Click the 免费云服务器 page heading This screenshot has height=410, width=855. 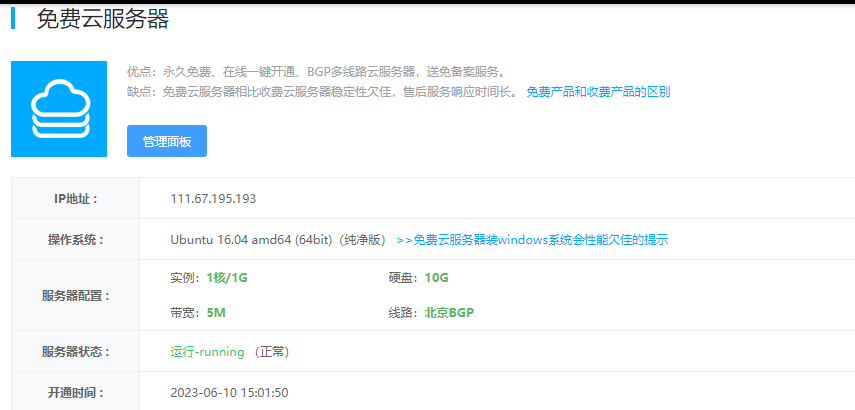[x=102, y=19]
